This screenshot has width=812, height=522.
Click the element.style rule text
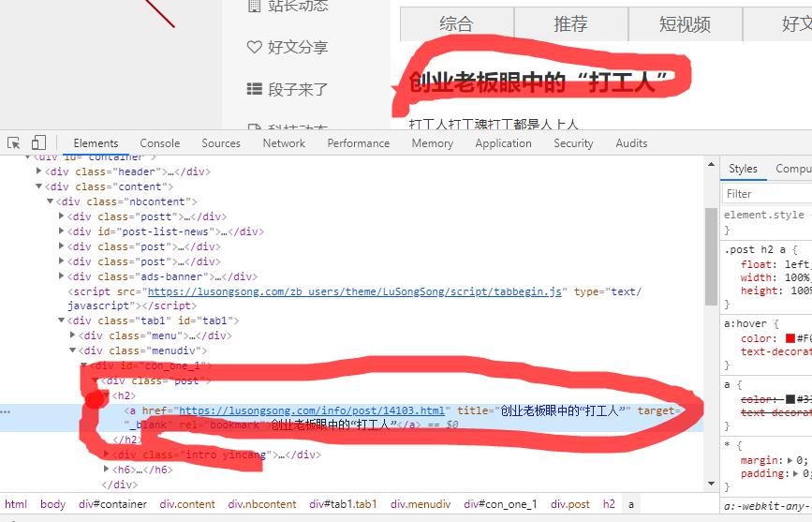pyautogui.click(x=764, y=215)
